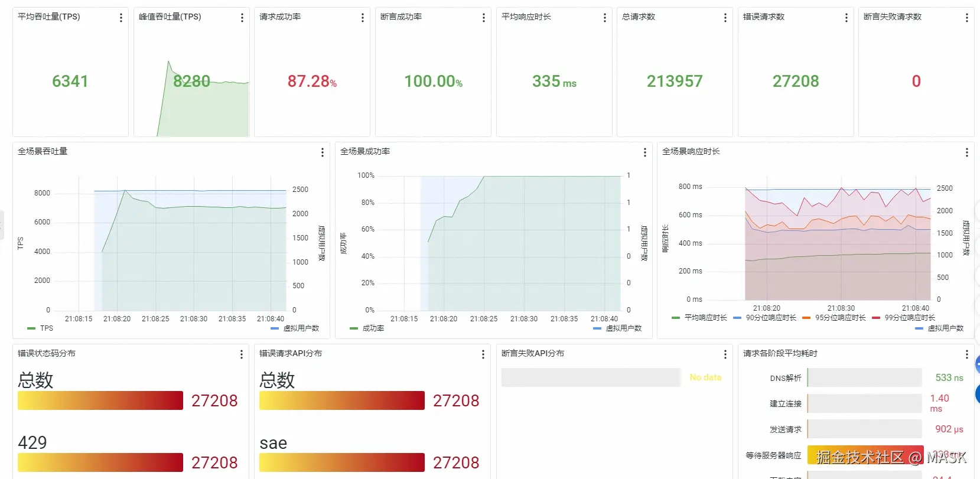
Task: Click the No data placeholder text
Action: tap(705, 377)
